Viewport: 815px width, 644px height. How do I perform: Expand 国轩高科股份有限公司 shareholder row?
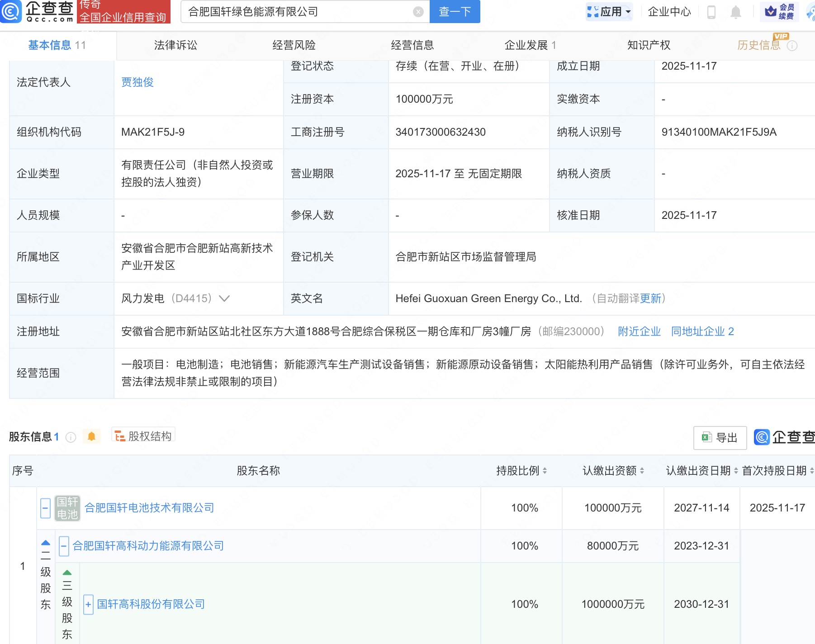point(88,604)
